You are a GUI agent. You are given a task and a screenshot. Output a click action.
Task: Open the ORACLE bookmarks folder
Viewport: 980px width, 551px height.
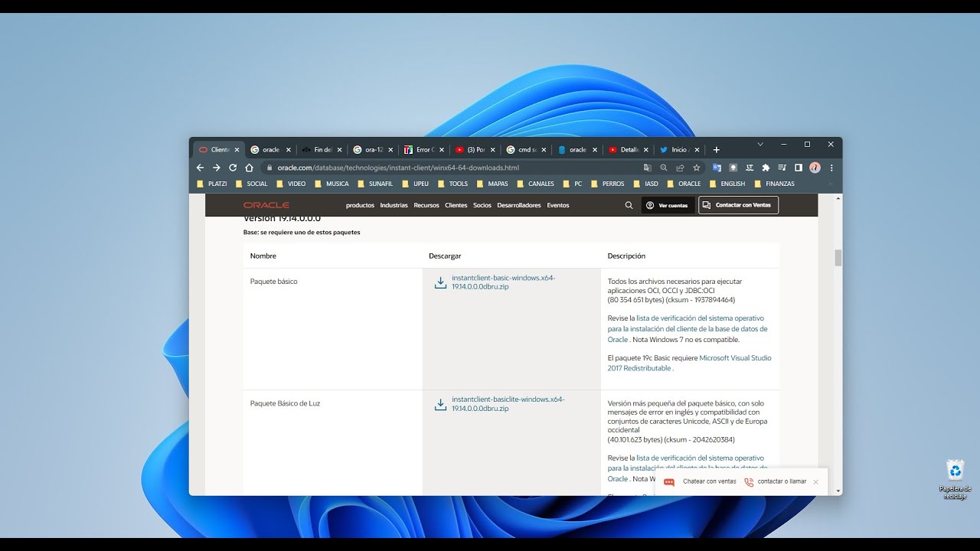pos(684,184)
